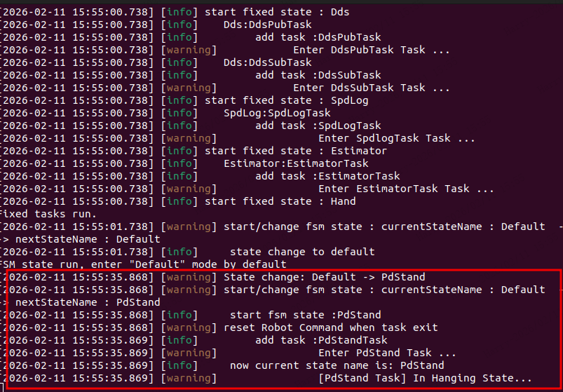Click the "start fixed state : Estimator" line
This screenshot has width=563, height=392.
point(305,151)
